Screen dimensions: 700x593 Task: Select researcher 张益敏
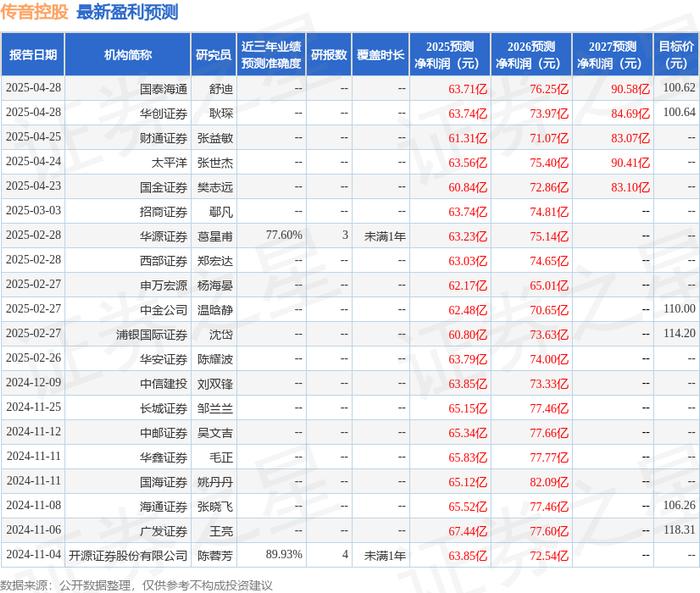click(x=215, y=138)
